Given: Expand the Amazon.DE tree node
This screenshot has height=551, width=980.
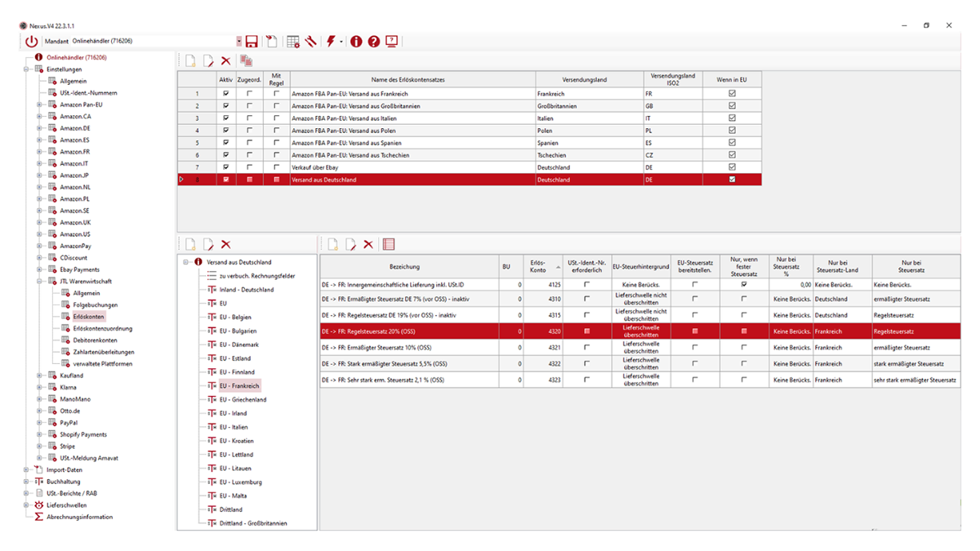Looking at the screenshot, I should [38, 128].
